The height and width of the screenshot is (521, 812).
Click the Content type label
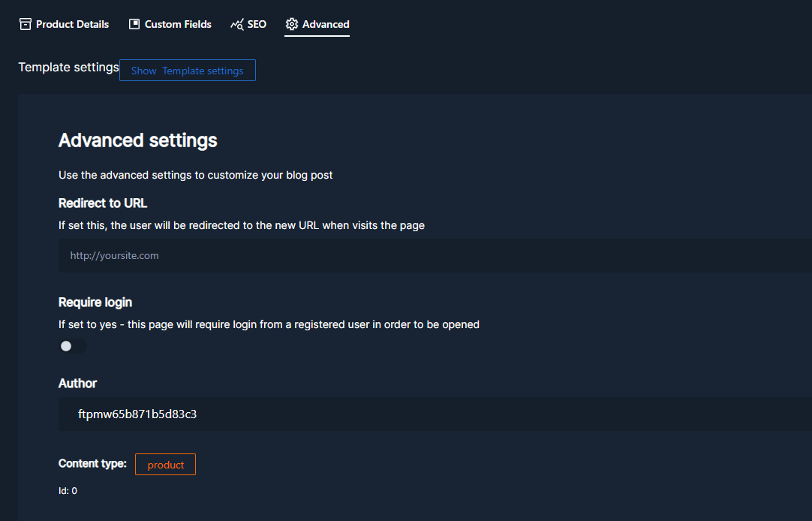click(x=92, y=464)
